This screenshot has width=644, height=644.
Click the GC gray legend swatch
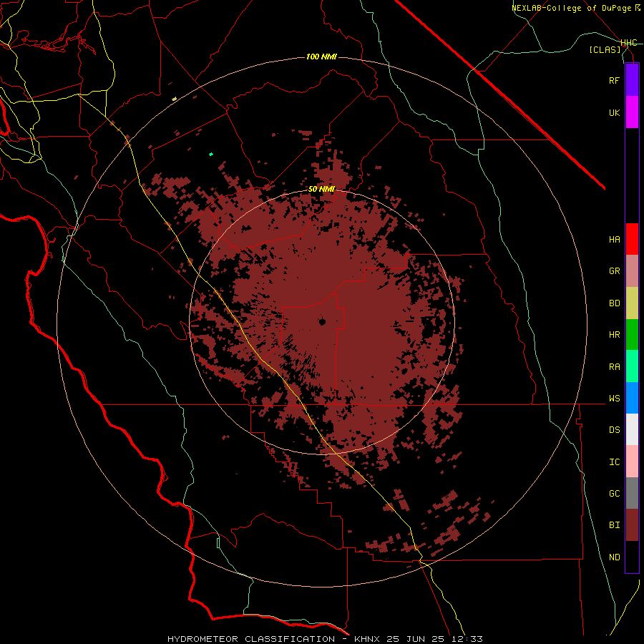[x=632, y=493]
